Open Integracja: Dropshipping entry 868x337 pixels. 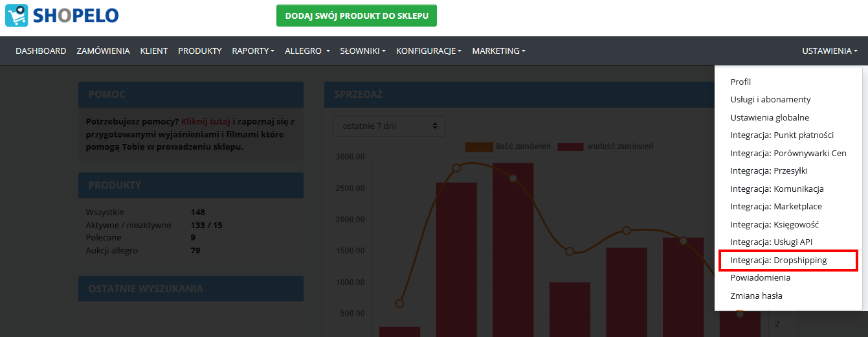[x=788, y=260]
